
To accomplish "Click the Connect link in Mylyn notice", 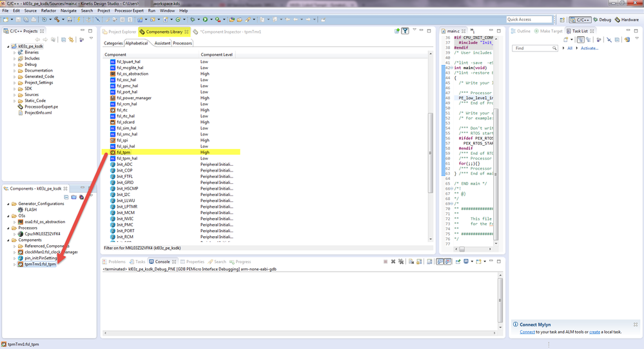I will pos(527,332).
